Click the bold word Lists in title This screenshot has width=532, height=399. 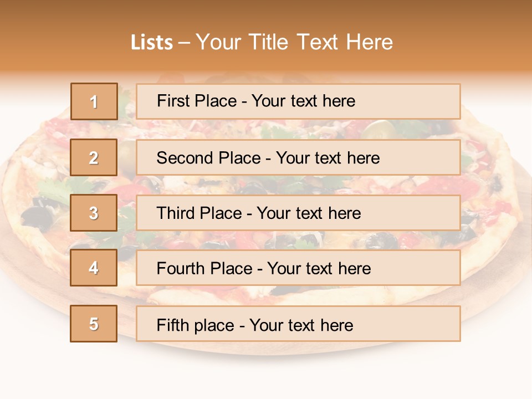[152, 43]
